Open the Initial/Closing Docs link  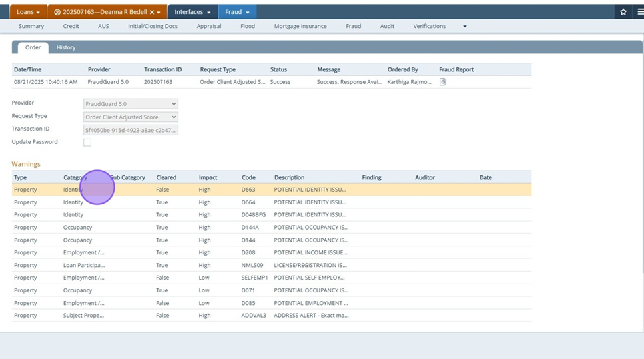pos(153,27)
